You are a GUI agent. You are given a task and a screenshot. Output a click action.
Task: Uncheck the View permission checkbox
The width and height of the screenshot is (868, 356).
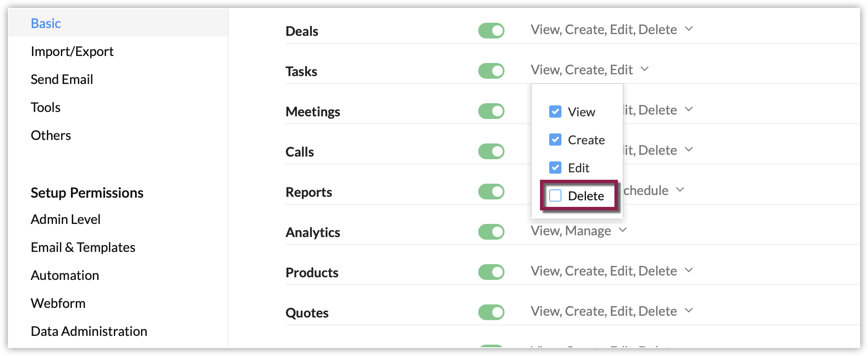(x=555, y=112)
